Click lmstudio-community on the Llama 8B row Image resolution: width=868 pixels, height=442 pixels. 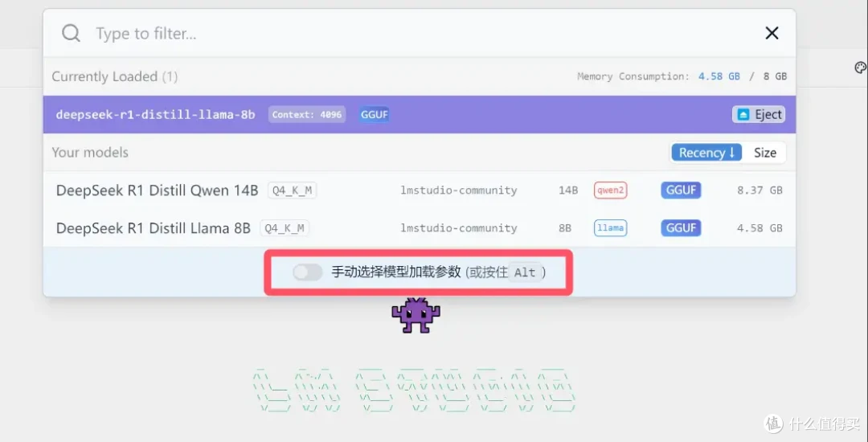pos(459,228)
